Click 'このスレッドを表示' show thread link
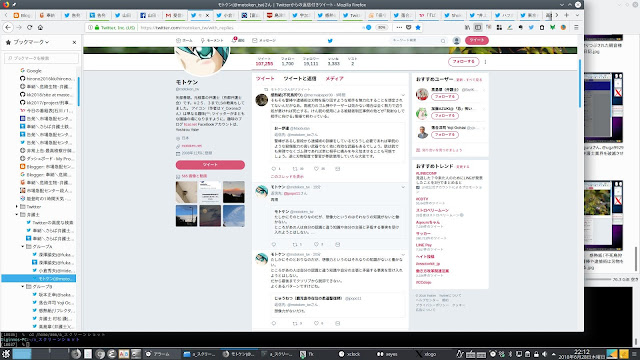The image size is (640, 360). (x=287, y=176)
